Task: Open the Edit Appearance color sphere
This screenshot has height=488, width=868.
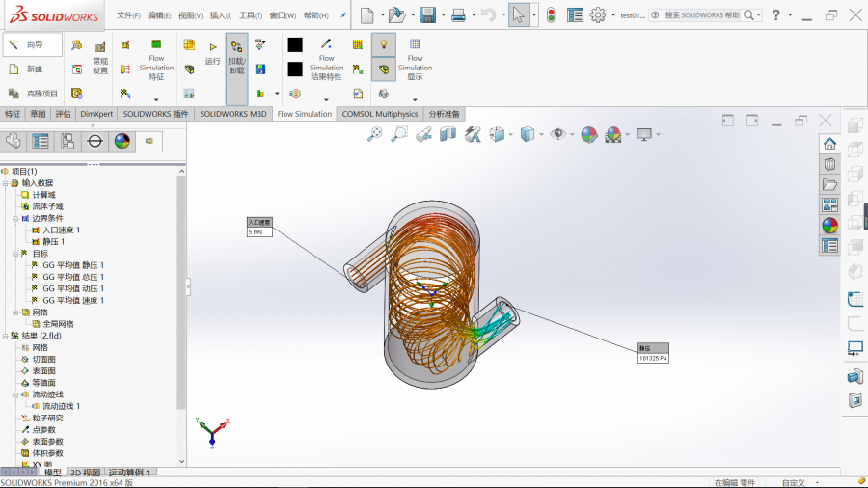Action: point(588,135)
